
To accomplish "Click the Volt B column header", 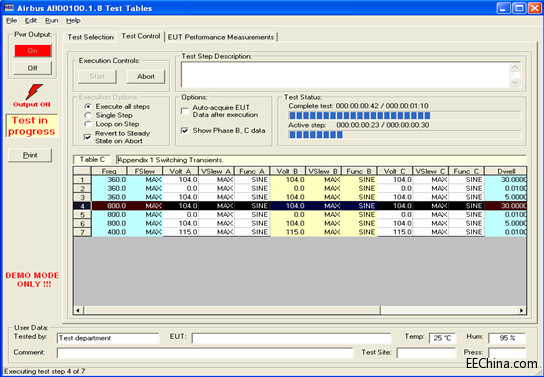I will point(288,171).
